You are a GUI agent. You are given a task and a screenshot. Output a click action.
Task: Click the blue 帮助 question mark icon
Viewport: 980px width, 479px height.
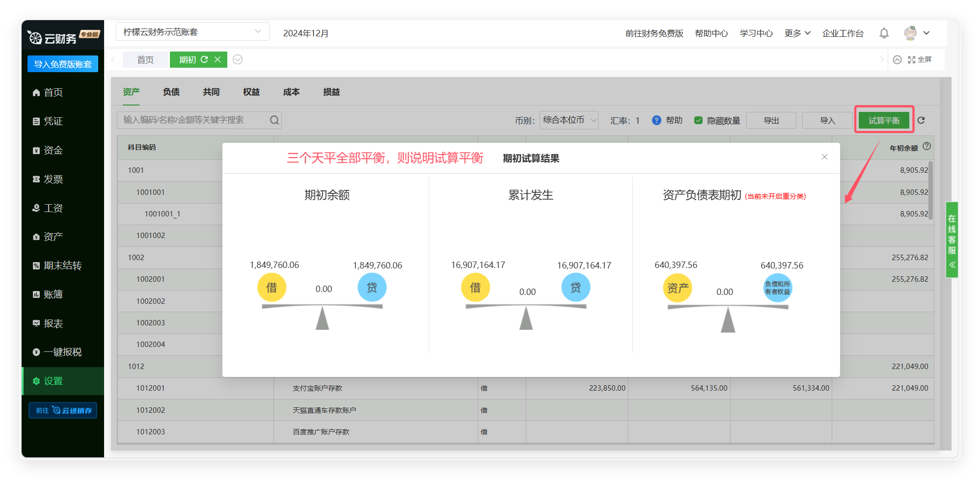tap(656, 120)
